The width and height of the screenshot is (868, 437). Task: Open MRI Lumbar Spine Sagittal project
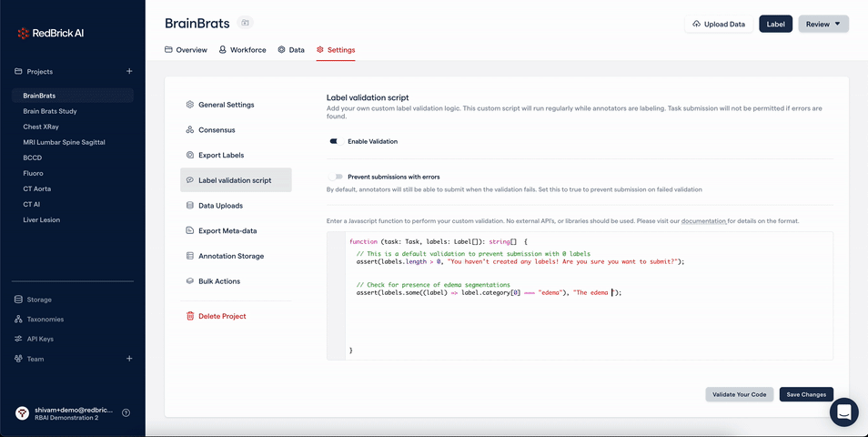(x=65, y=142)
